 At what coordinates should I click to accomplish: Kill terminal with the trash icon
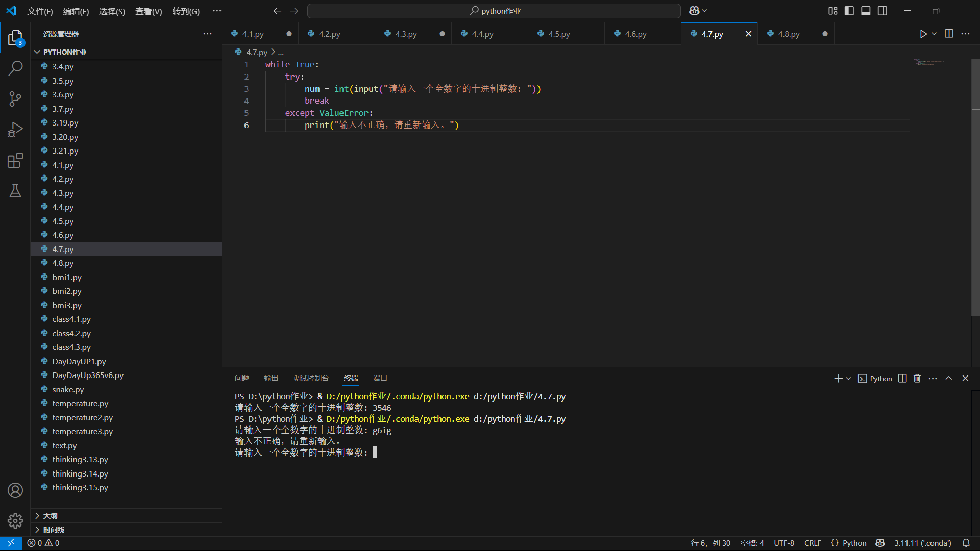pos(917,379)
